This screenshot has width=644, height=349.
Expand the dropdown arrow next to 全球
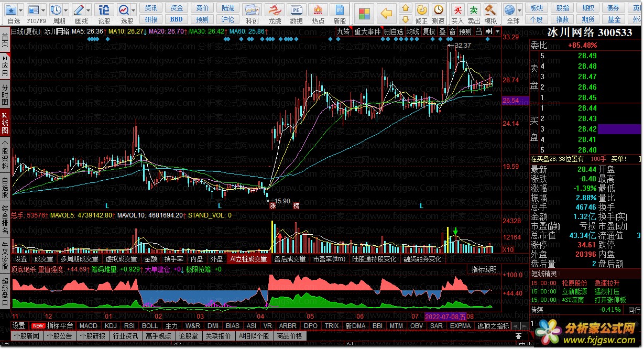tap(520, 10)
